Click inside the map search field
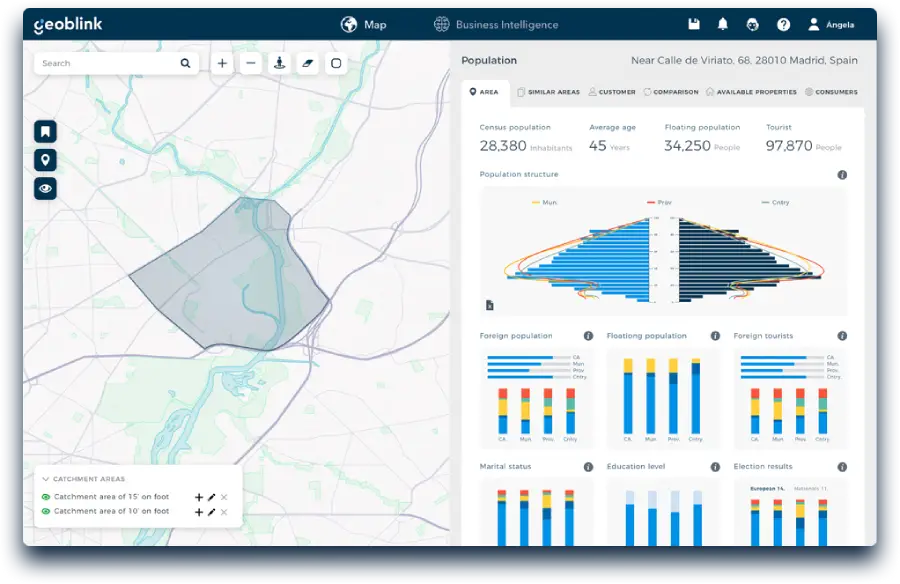900x584 pixels. [110, 62]
